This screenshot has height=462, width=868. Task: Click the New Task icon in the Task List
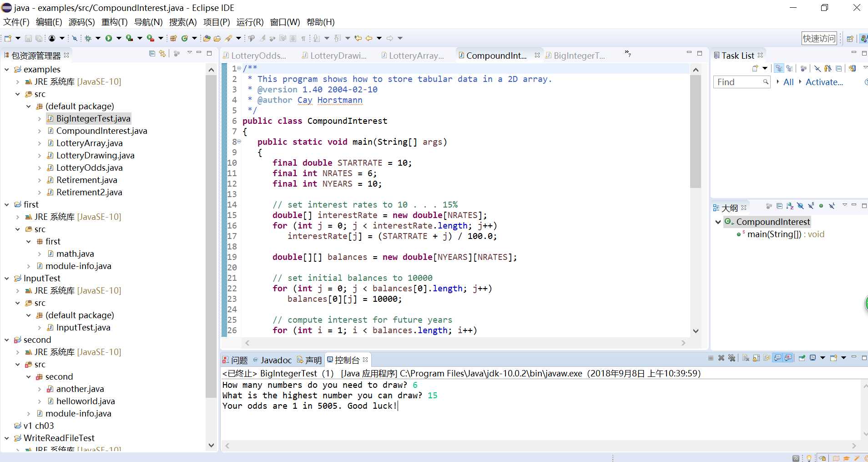tap(755, 68)
